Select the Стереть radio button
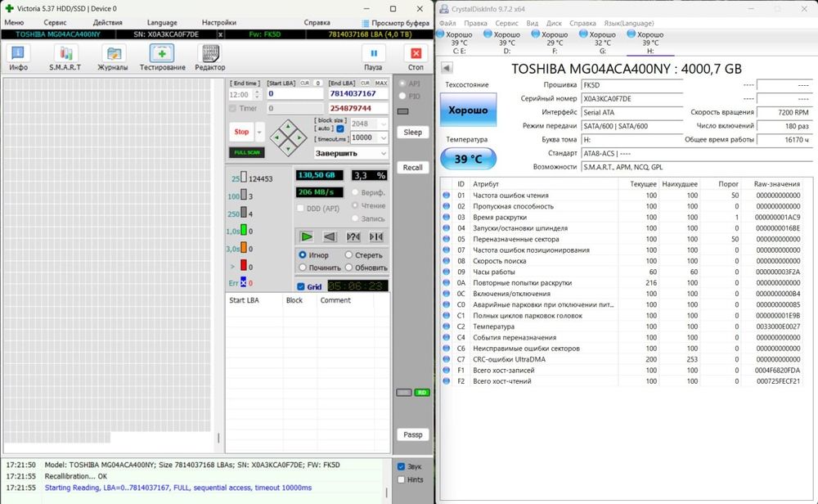818x504 pixels. [348, 254]
